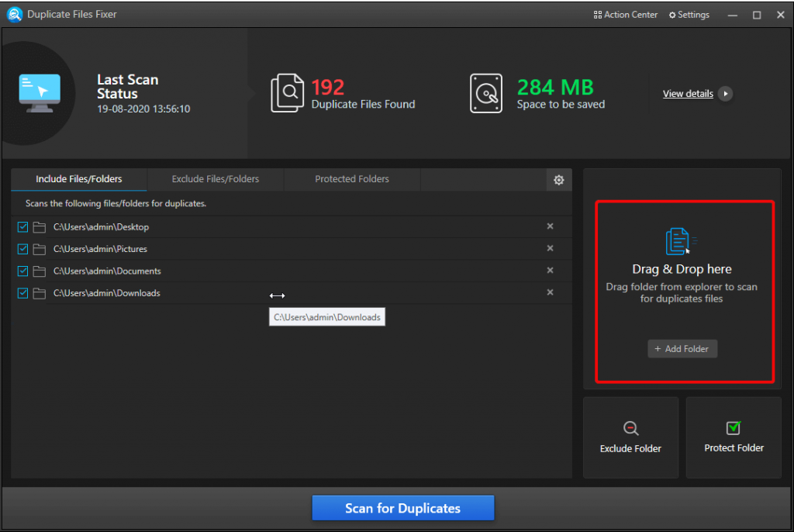
Task: Select C:\Users\admin\Documents path
Action: pos(107,271)
